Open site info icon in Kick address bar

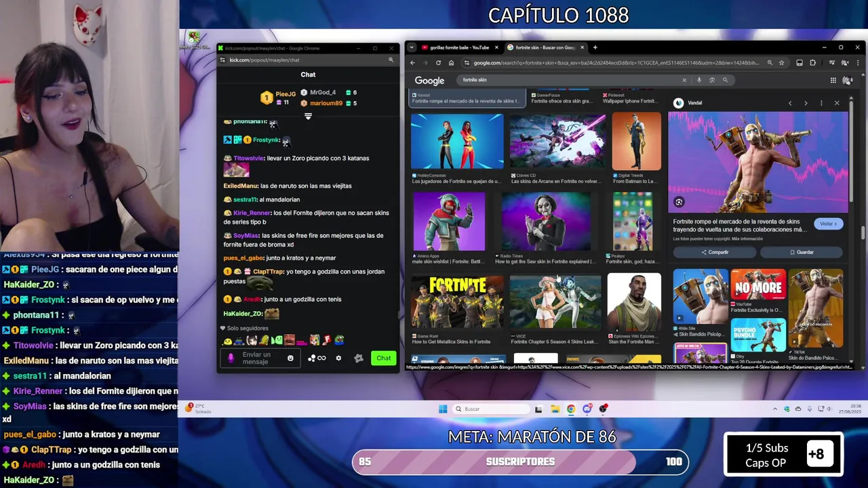point(222,60)
